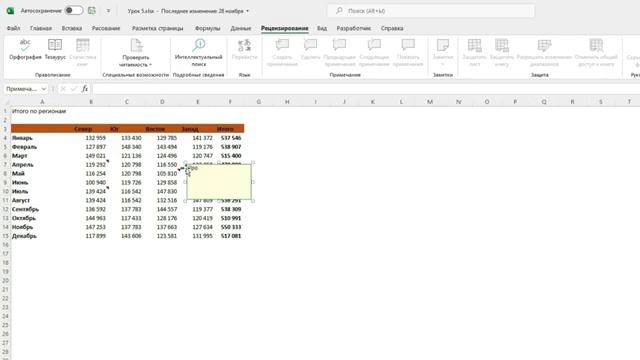Click inside the yellow comment box
The width and height of the screenshot is (640, 360).
click(219, 182)
